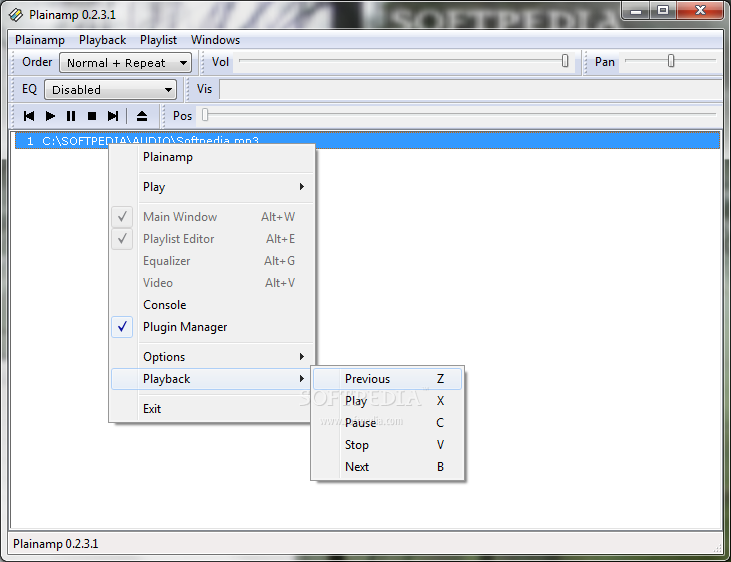The width and height of the screenshot is (731, 562).
Task: Select Console in the context menu
Action: pyautogui.click(x=212, y=305)
